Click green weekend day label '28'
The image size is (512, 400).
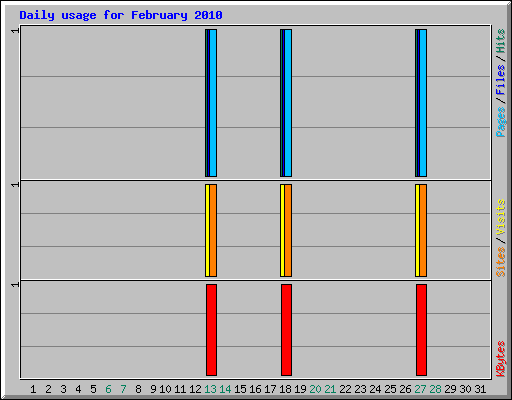point(435,389)
